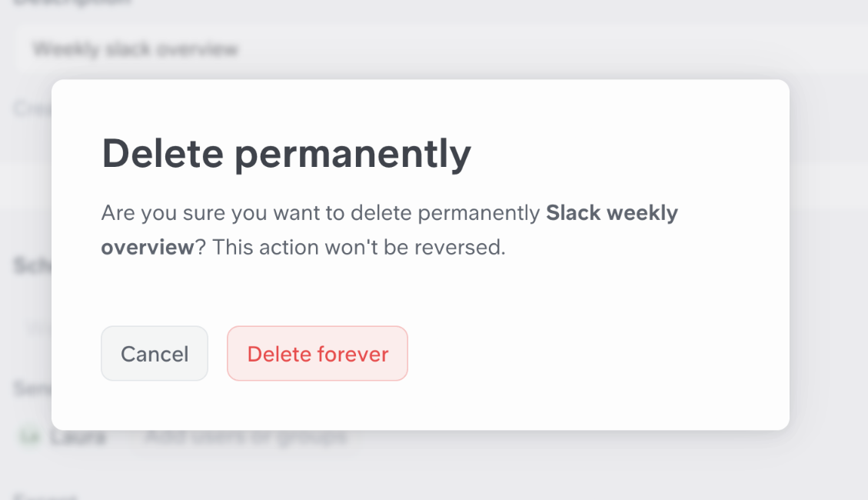The width and height of the screenshot is (868, 500).
Task: Confirm with the Delete forever button
Action: coord(318,354)
